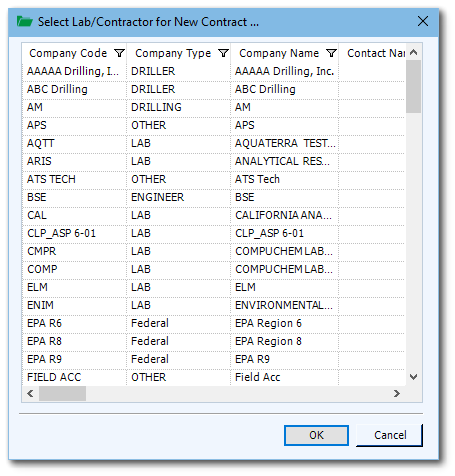Click the OK button
Screen dimensions: 455x476
click(x=316, y=435)
